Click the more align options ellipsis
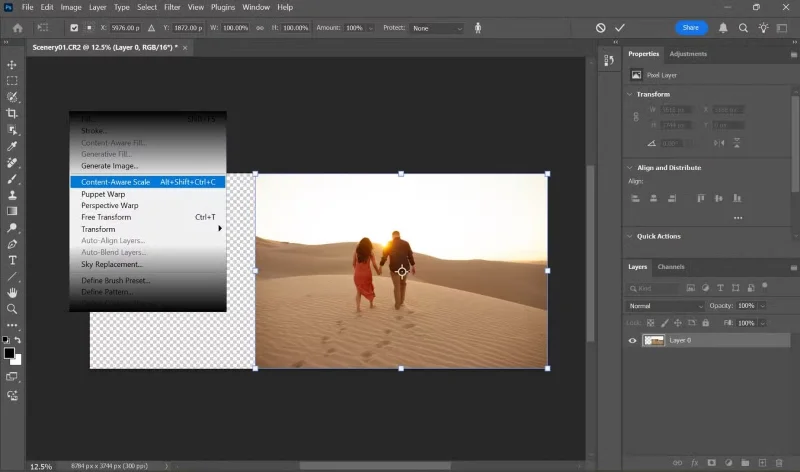This screenshot has height=472, width=800. point(738,218)
